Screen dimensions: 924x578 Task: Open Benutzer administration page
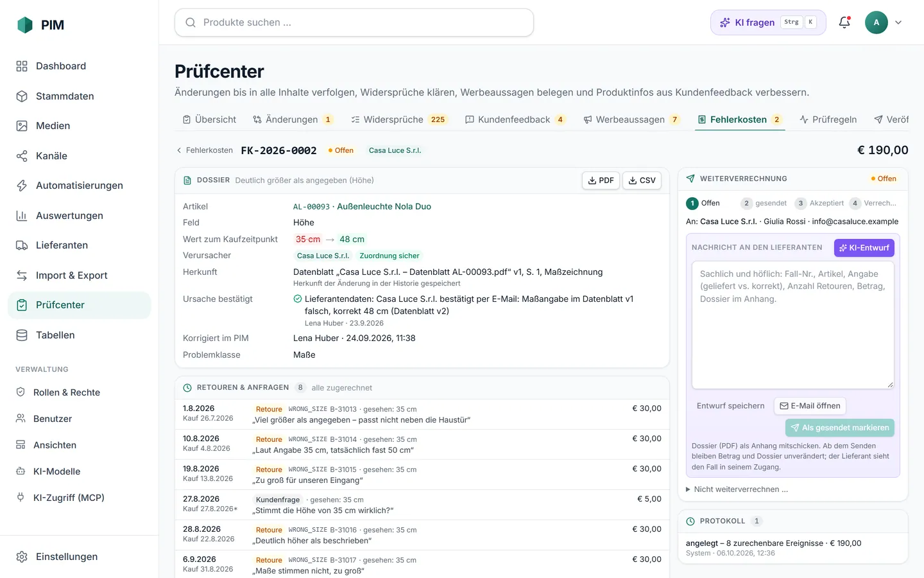pyautogui.click(x=80, y=419)
